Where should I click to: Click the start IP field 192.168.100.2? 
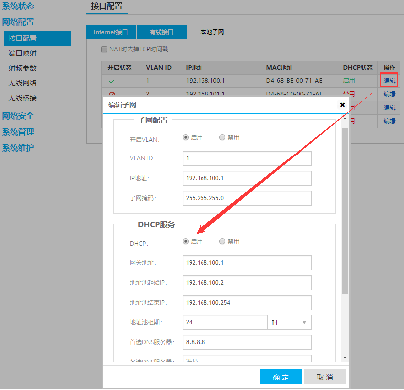tap(247, 283)
